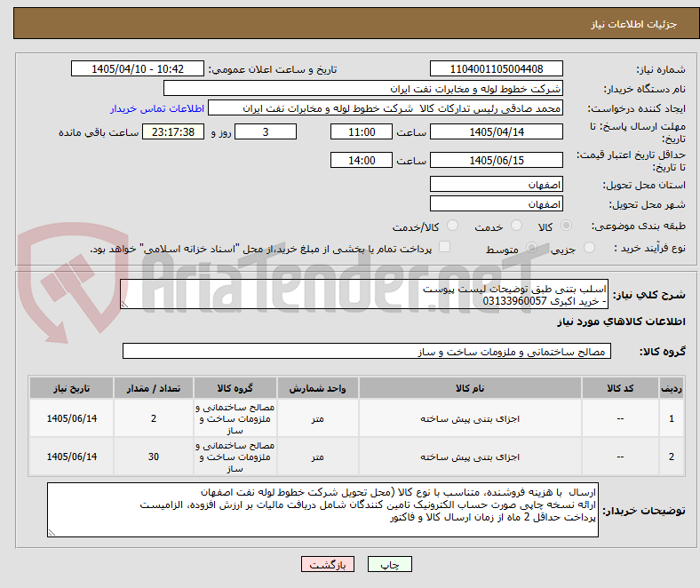Click need date 1405/06/14 in row 2

coord(71,457)
